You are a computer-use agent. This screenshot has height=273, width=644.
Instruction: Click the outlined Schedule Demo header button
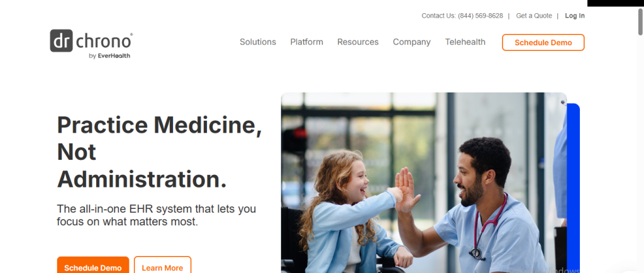coord(543,42)
